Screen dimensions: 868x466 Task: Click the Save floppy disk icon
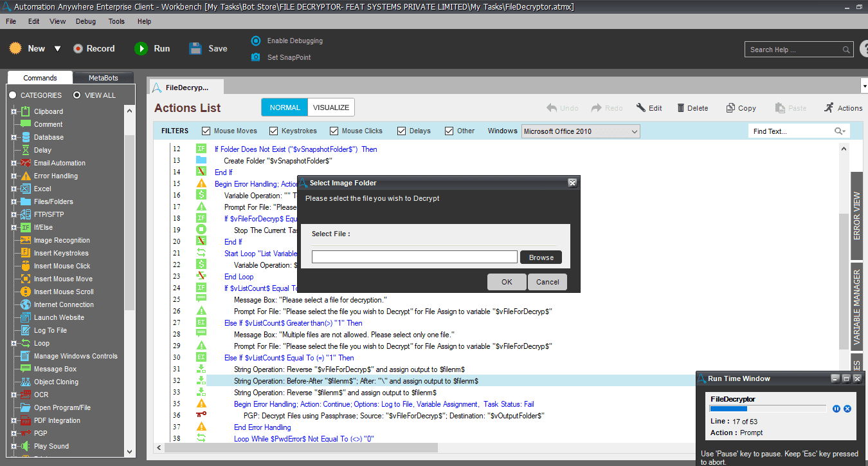tap(196, 48)
